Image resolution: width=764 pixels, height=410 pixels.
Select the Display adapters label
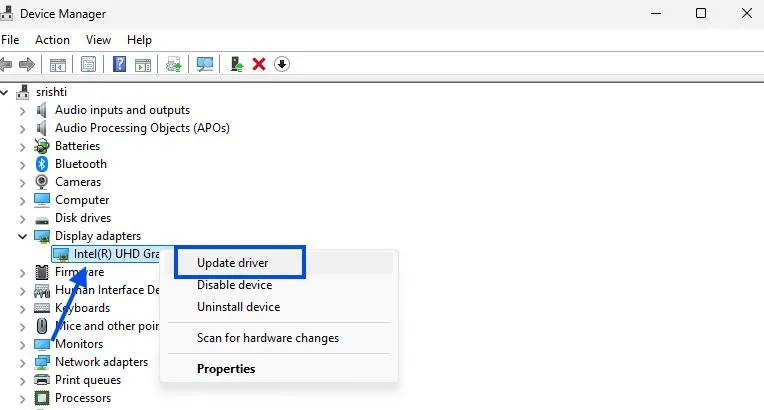coord(98,236)
